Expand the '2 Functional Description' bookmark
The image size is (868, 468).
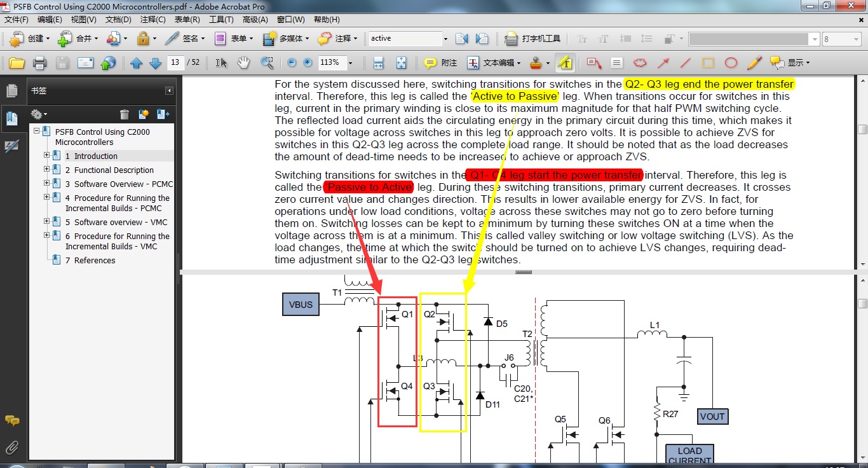coord(47,169)
